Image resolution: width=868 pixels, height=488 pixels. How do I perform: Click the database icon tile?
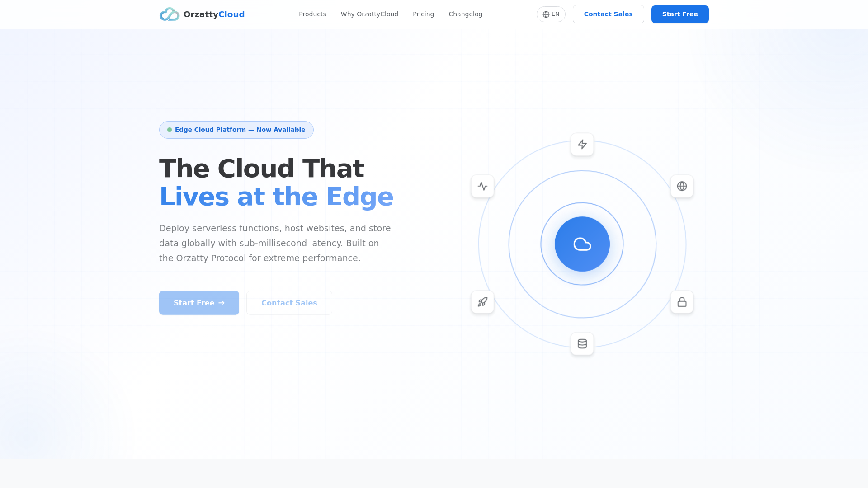(582, 344)
